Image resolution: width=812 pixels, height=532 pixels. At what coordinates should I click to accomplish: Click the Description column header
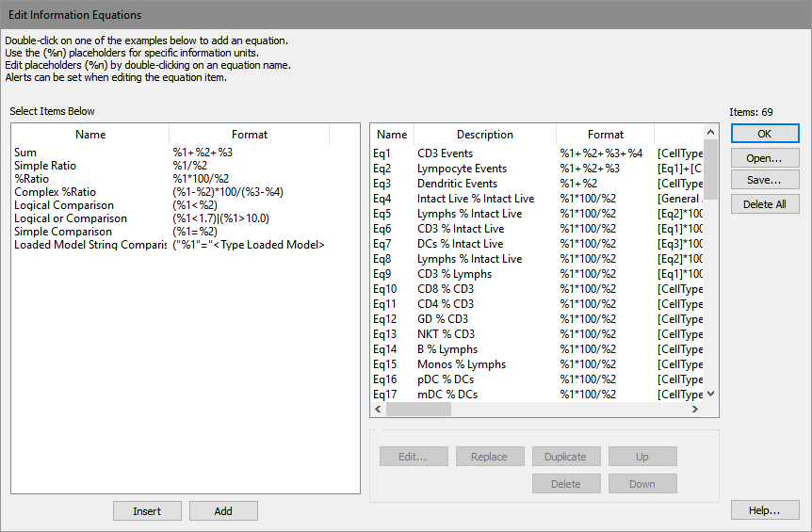[x=484, y=135]
